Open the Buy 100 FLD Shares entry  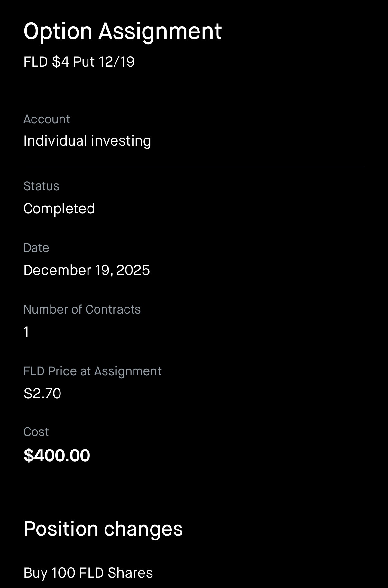click(88, 573)
